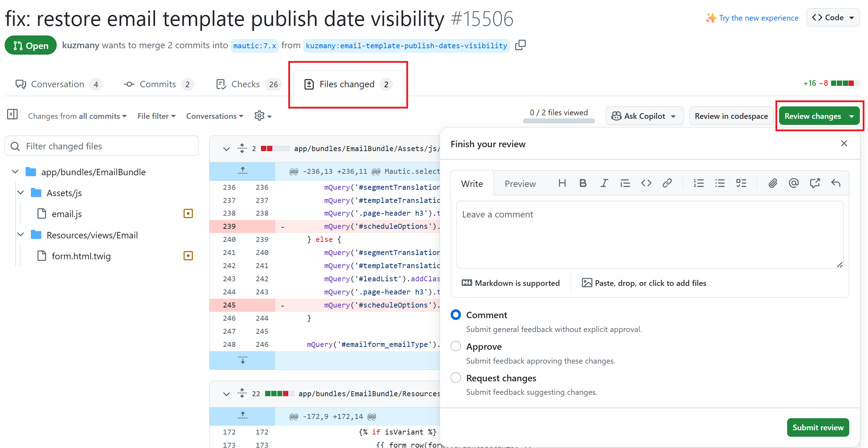Select the Comment feedback option
The height and width of the screenshot is (448, 868).
456,314
